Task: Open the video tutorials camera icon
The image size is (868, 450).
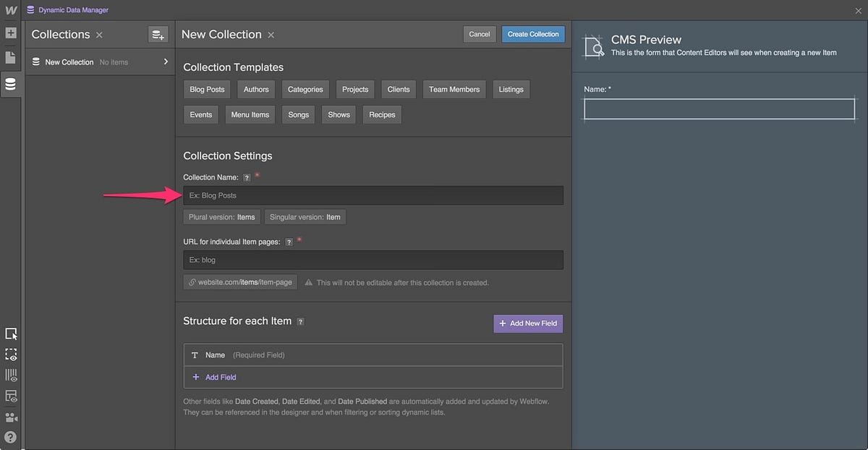Action: 11,417
